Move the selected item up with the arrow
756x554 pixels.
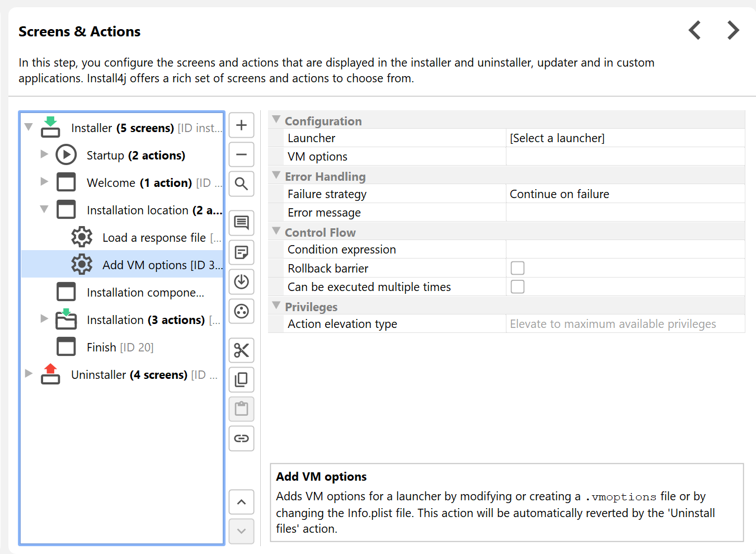(241, 502)
